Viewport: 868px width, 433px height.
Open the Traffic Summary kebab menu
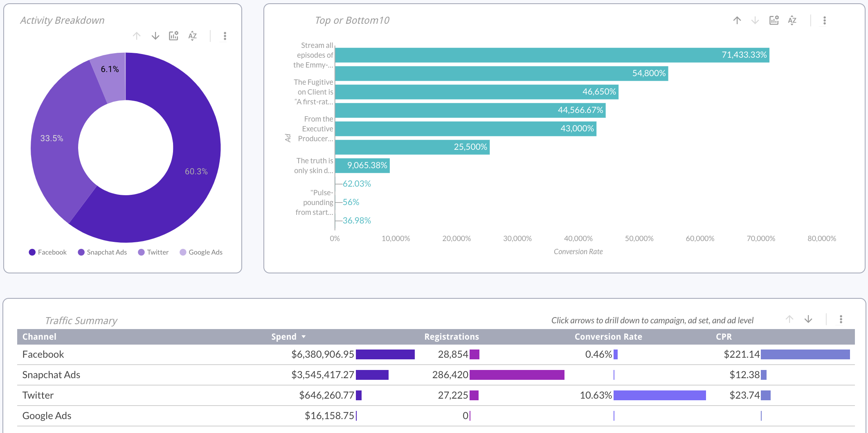(841, 319)
